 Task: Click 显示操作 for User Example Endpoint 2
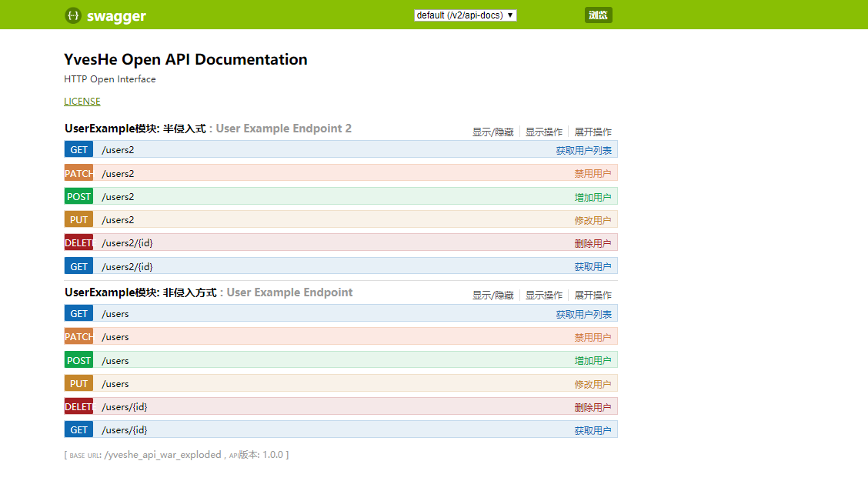[x=543, y=132]
